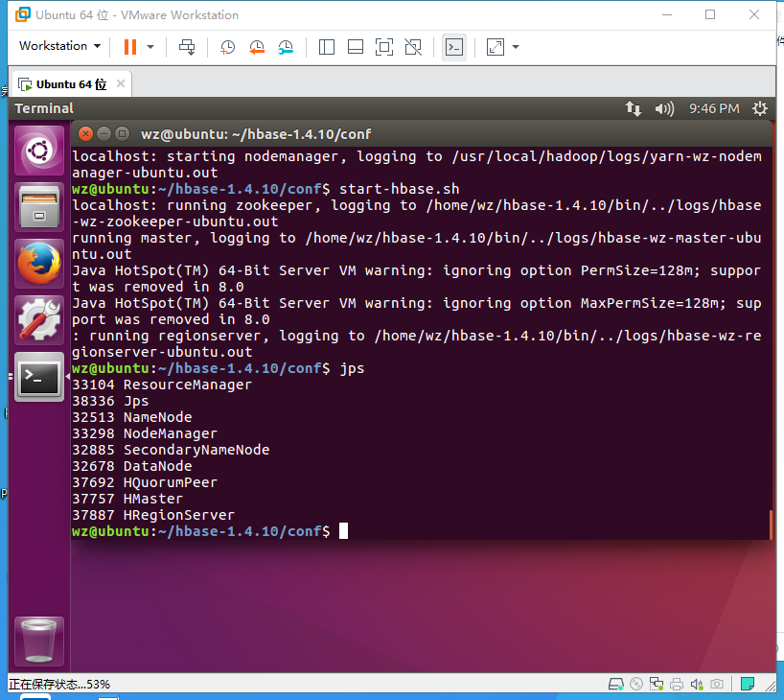Viewport: 784px width, 700px height.
Task: Open the Ubuntu network indicator
Action: coord(633,108)
